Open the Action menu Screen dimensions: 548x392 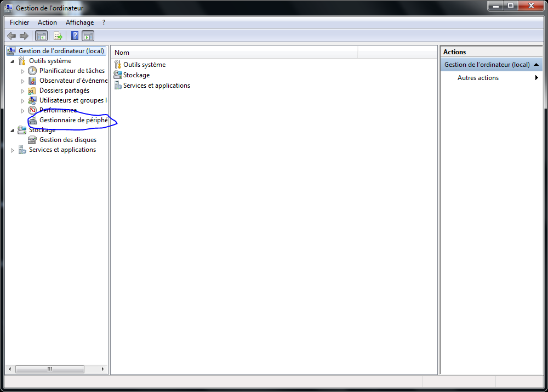coord(47,22)
